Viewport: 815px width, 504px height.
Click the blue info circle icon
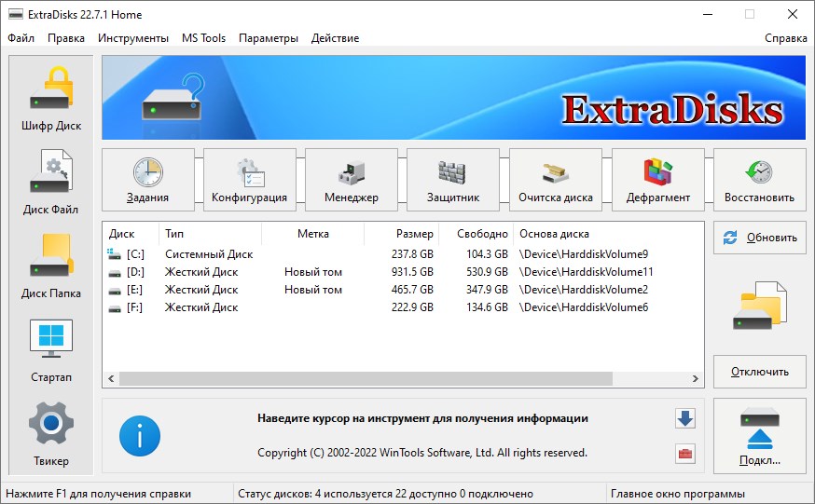(140, 436)
